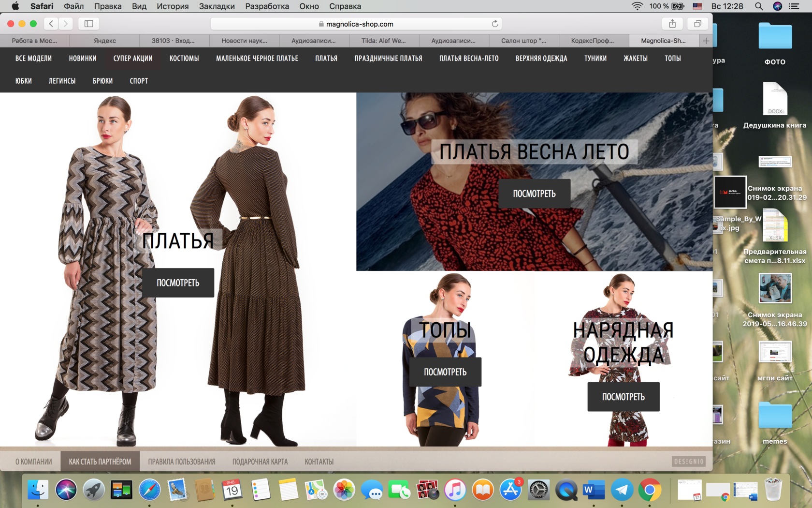Open Photos in the Dock

coord(344,490)
